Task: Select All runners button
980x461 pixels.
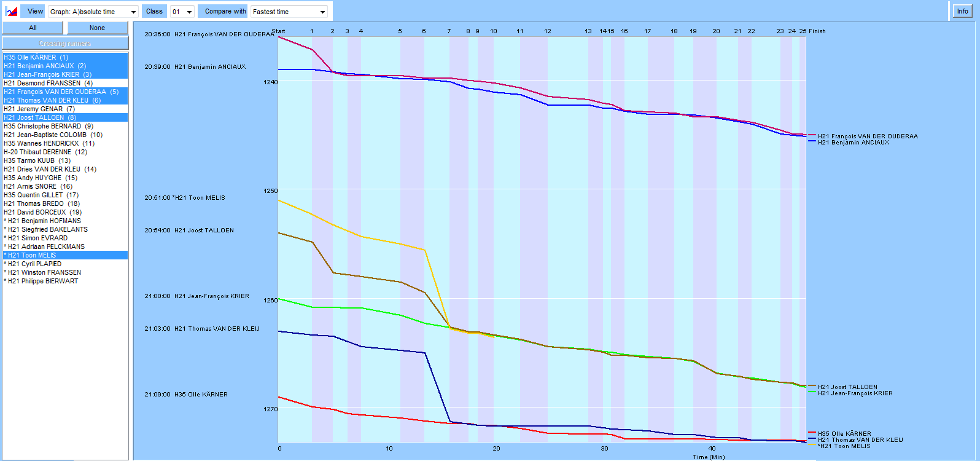Action: [x=33, y=28]
